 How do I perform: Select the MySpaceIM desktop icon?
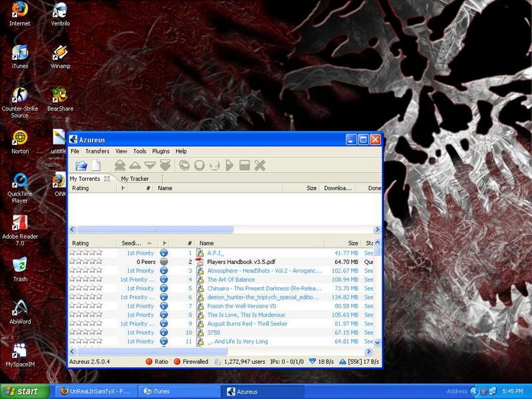pyautogui.click(x=20, y=355)
